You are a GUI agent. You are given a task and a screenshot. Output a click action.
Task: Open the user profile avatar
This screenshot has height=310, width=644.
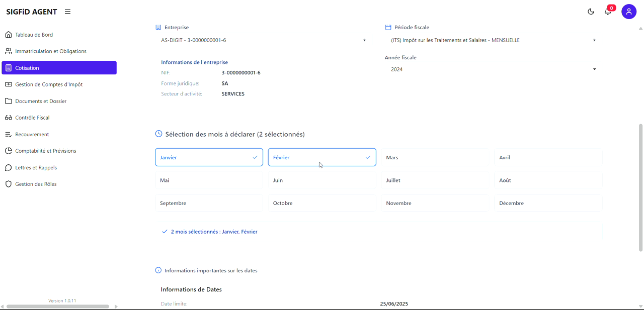point(629,12)
